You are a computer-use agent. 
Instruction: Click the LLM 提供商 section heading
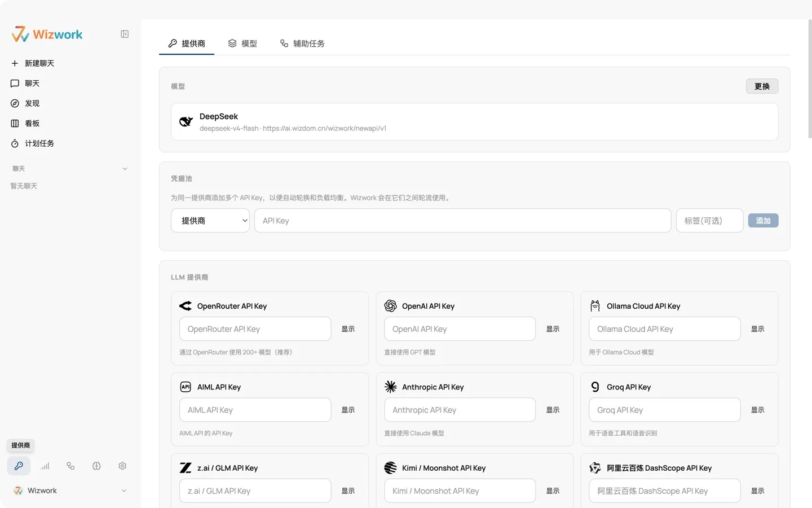pos(189,277)
